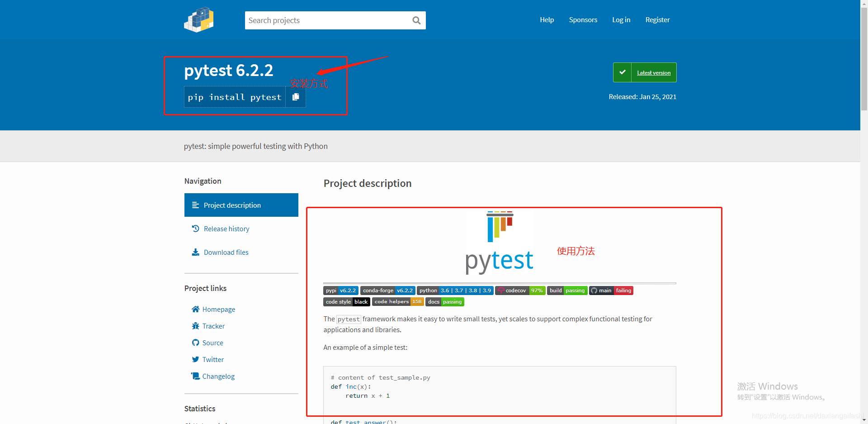Open the Source project link
Viewport: 868px width, 424px height.
[212, 343]
